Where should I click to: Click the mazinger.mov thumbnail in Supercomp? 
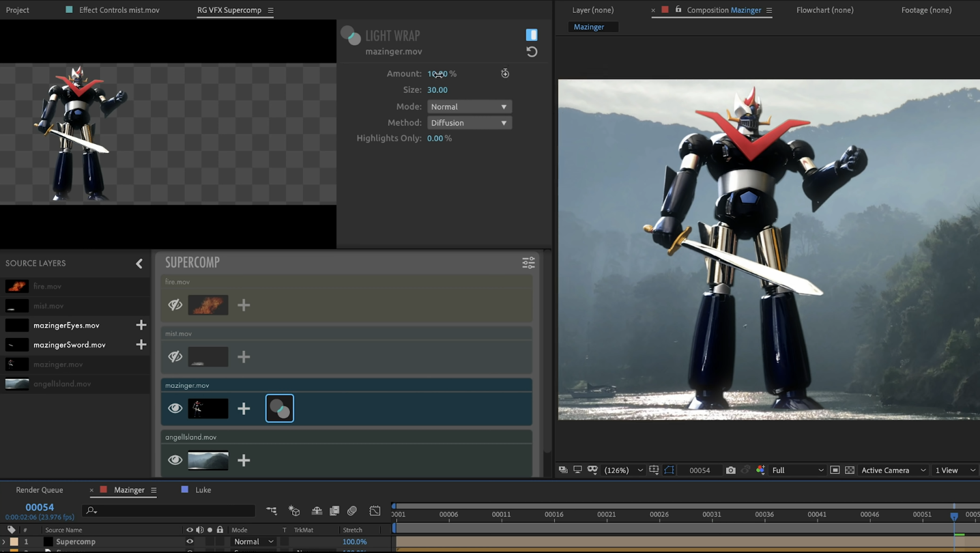pyautogui.click(x=208, y=408)
